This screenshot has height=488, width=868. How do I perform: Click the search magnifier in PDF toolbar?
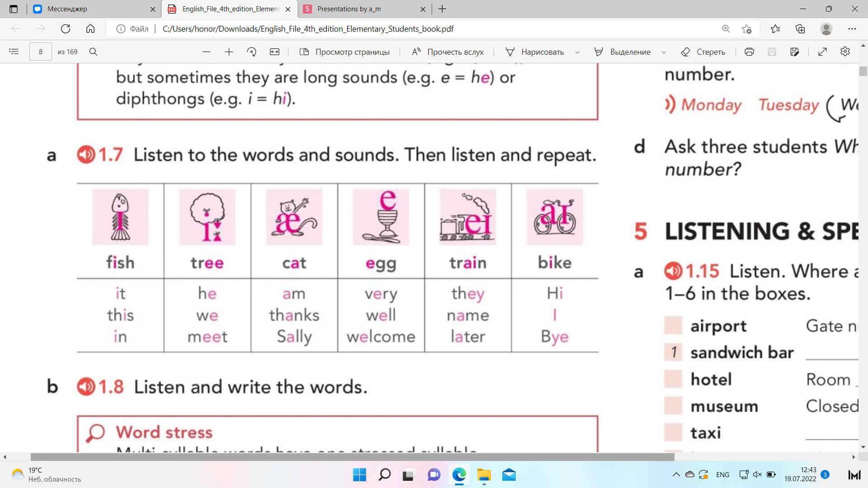pyautogui.click(x=93, y=52)
